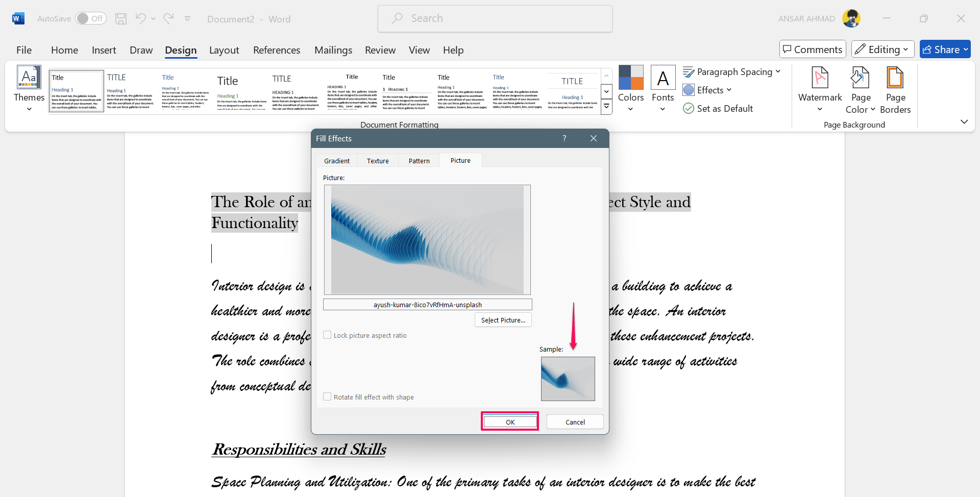Screen dimensions: 980x497
Task: Customize the Quick Access Toolbar
Action: coord(187,19)
